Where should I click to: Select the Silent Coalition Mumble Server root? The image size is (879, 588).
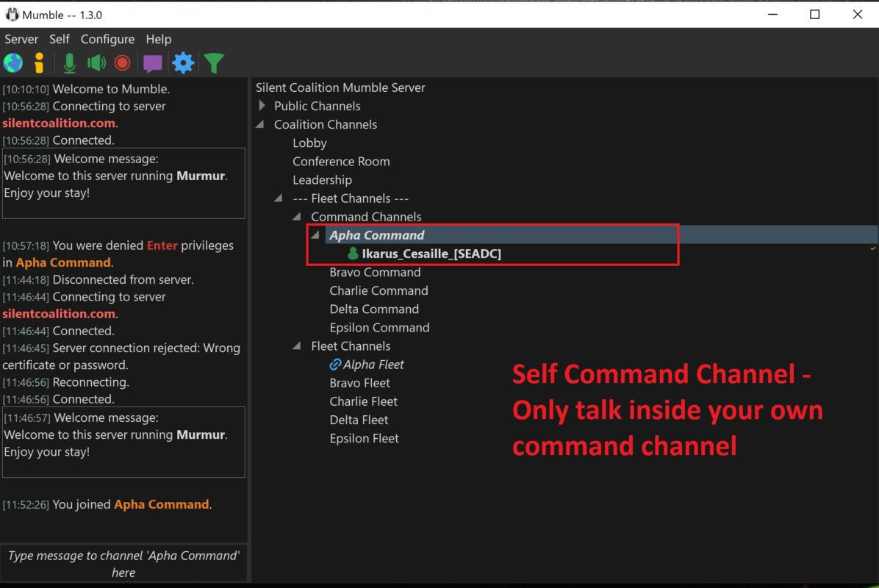340,87
